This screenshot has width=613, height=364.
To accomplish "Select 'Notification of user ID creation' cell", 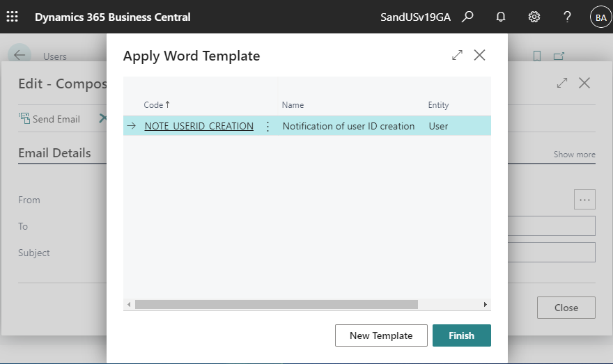I will 348,126.
